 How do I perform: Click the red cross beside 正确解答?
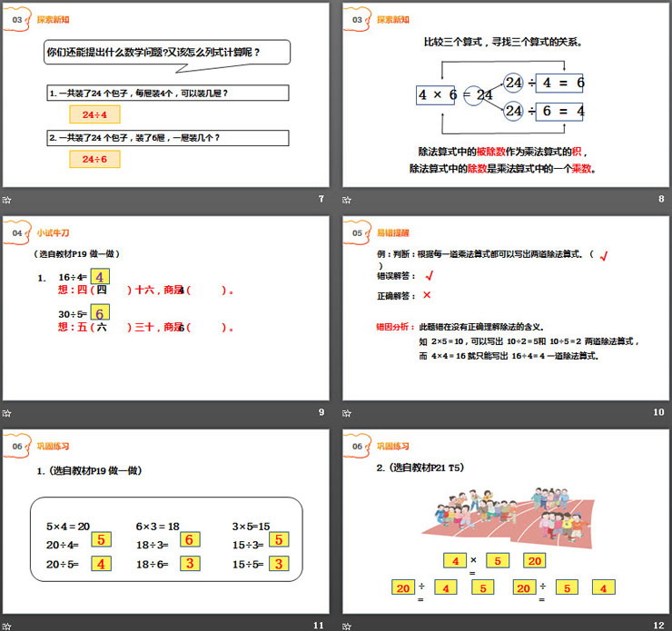tap(427, 295)
